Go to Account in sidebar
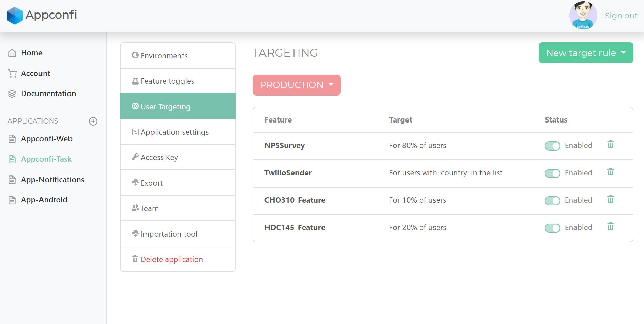The height and width of the screenshot is (324, 644). coord(35,73)
